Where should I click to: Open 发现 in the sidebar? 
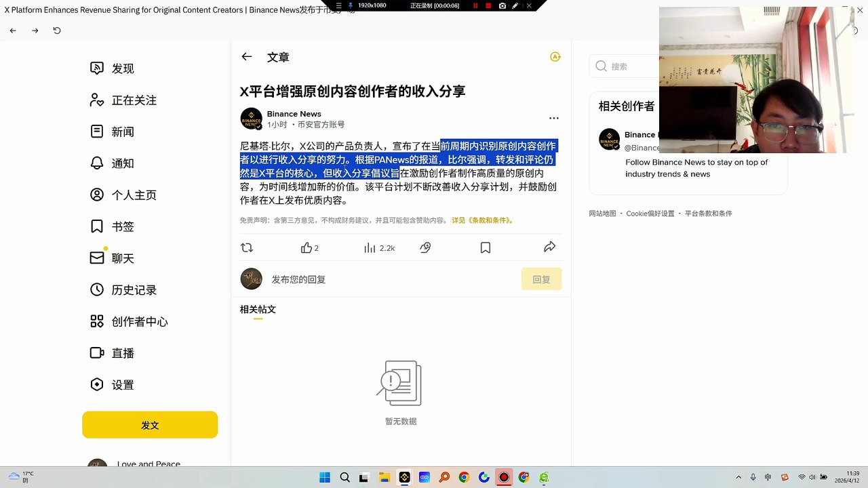113,68
